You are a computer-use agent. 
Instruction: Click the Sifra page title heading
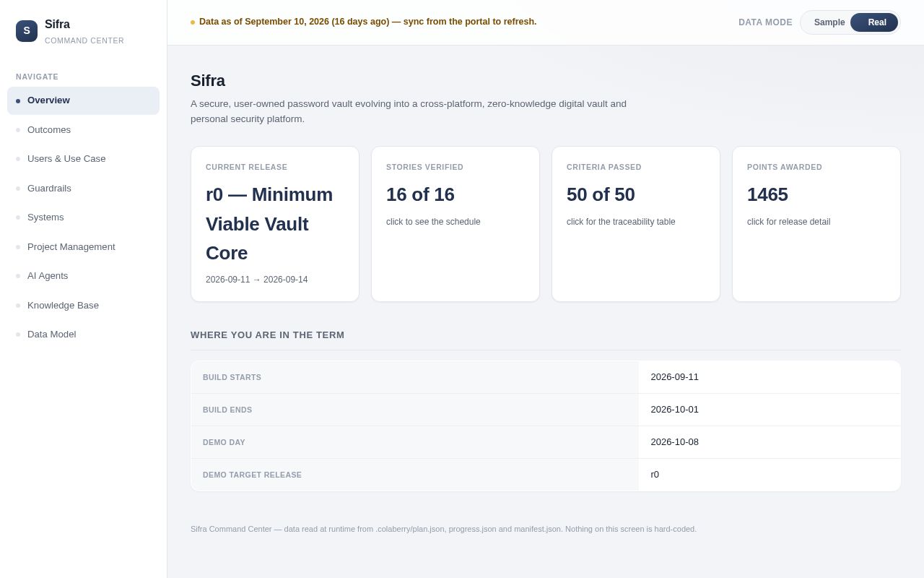click(x=208, y=81)
